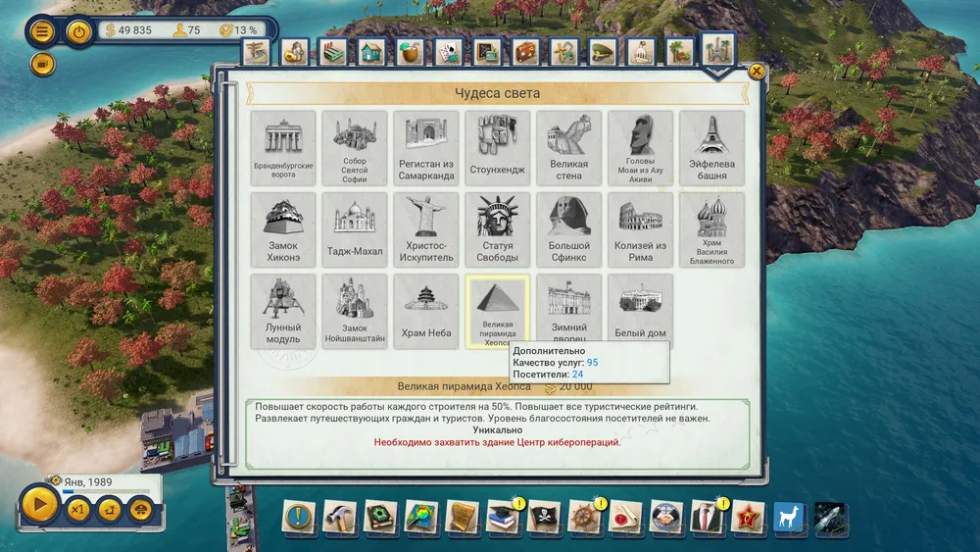
Task: Click the camera view button below menu
Action: 42,64
